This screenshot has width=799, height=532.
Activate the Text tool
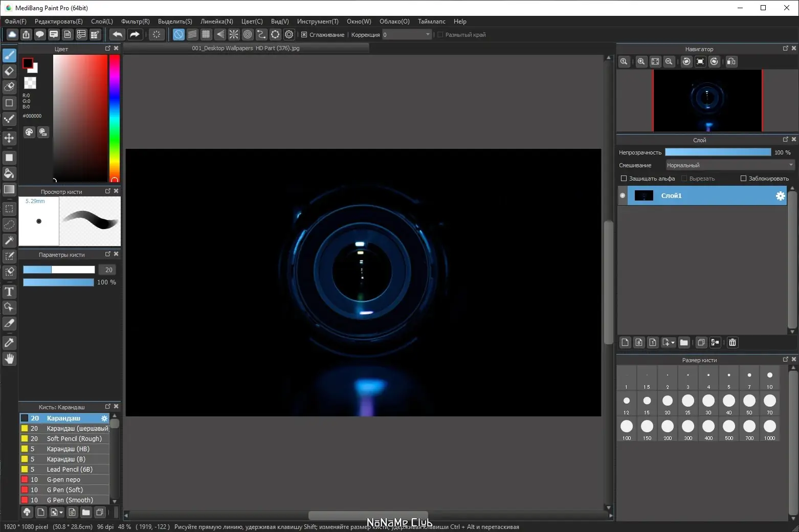pyautogui.click(x=9, y=292)
